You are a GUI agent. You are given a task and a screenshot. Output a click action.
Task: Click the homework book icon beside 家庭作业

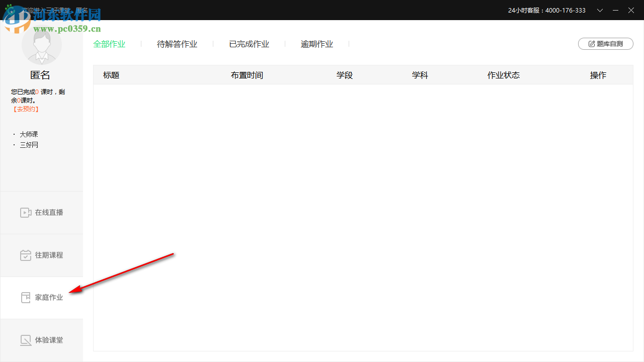[26, 298]
